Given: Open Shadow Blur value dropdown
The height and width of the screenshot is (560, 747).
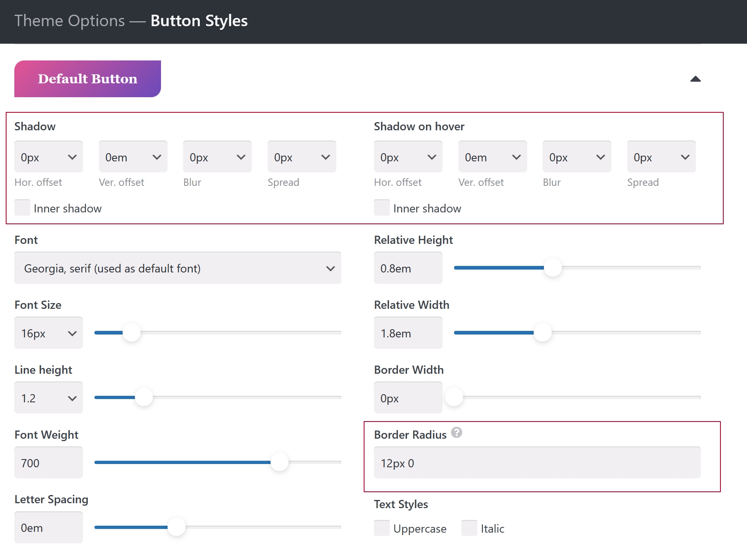Looking at the screenshot, I should (x=217, y=157).
